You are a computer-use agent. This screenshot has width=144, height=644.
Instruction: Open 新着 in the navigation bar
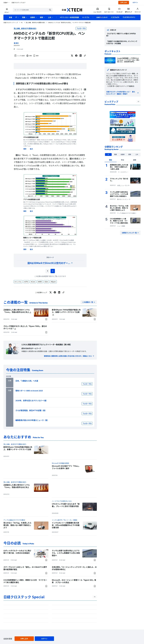click(x=10, y=17)
